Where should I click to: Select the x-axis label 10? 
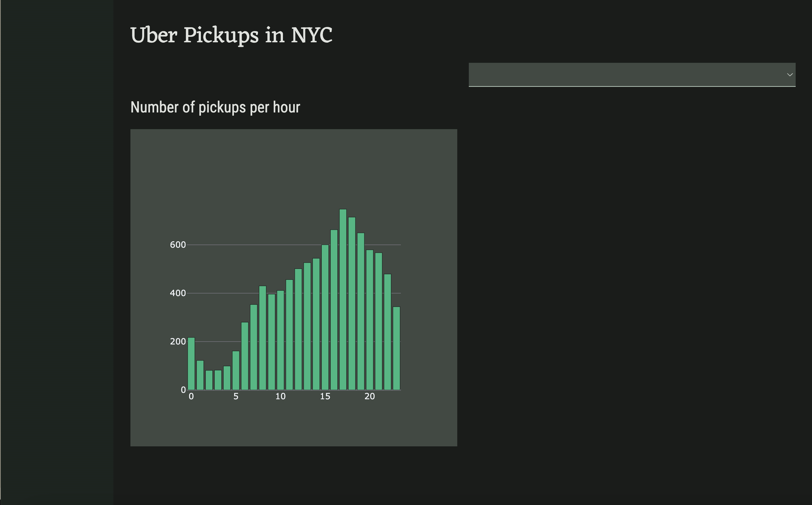tap(280, 396)
